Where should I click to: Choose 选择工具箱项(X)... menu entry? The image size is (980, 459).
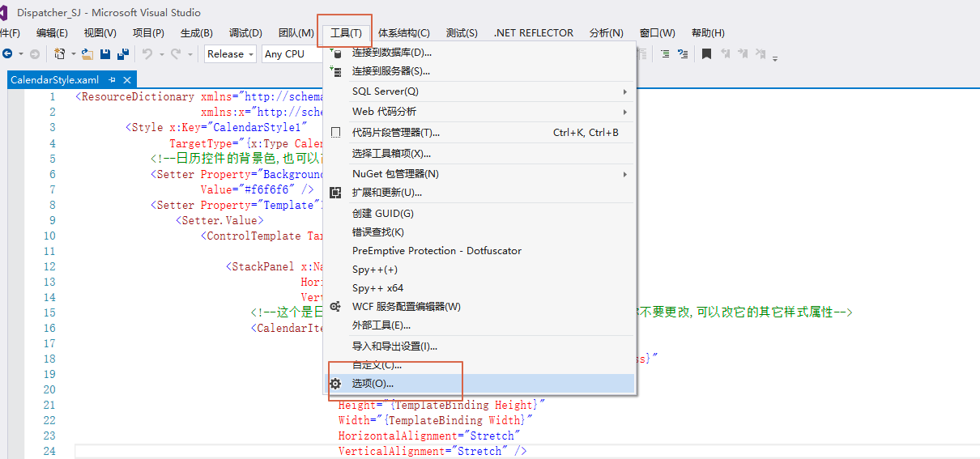pyautogui.click(x=479, y=154)
